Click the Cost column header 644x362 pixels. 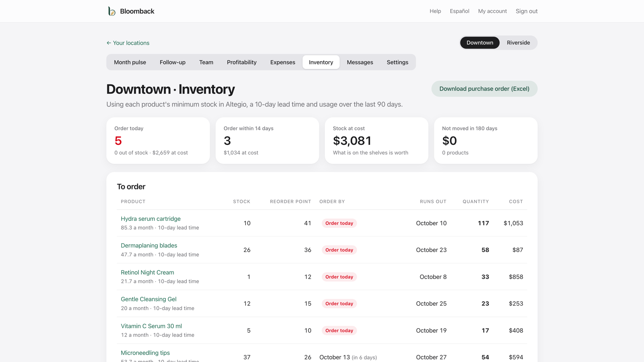[x=516, y=202]
